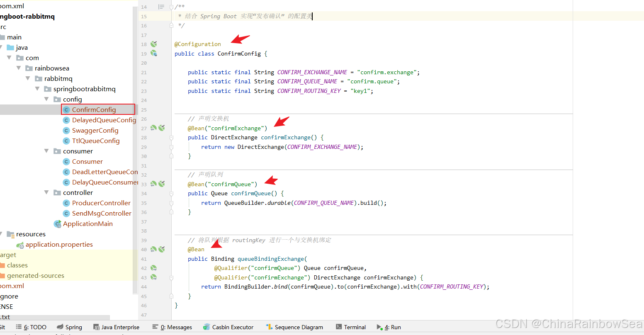Collapse the consumer package folder

(46, 151)
